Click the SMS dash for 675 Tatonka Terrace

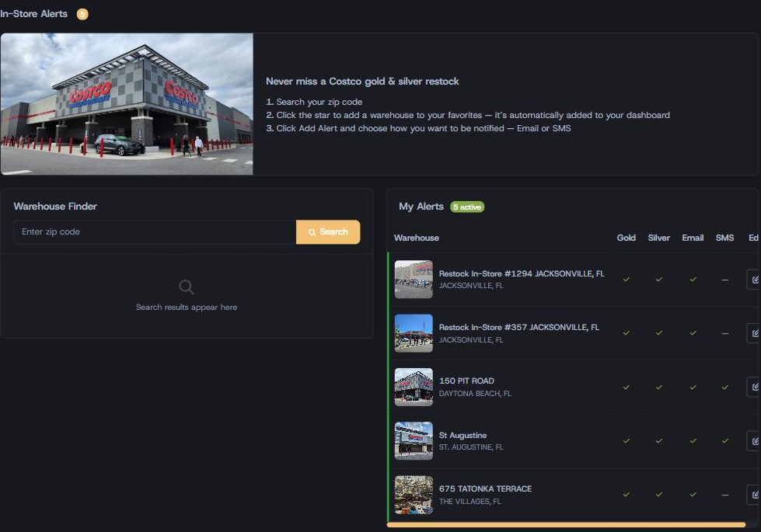coord(724,495)
